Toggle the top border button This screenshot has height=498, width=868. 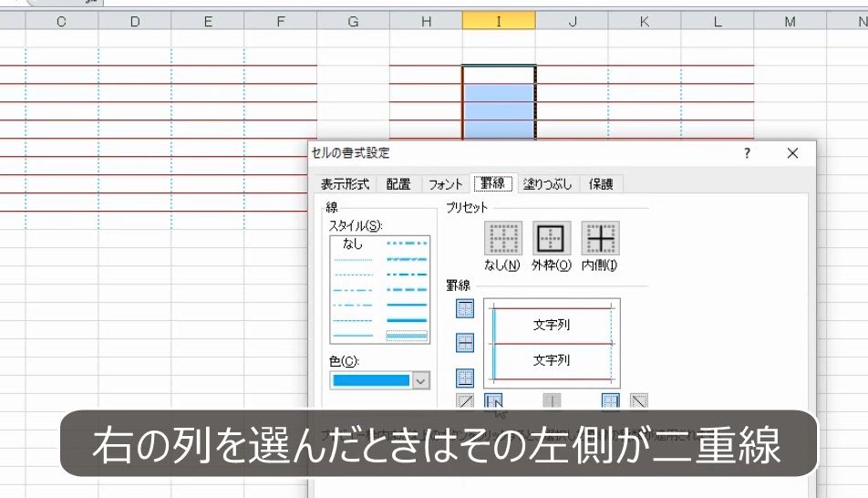point(465,308)
